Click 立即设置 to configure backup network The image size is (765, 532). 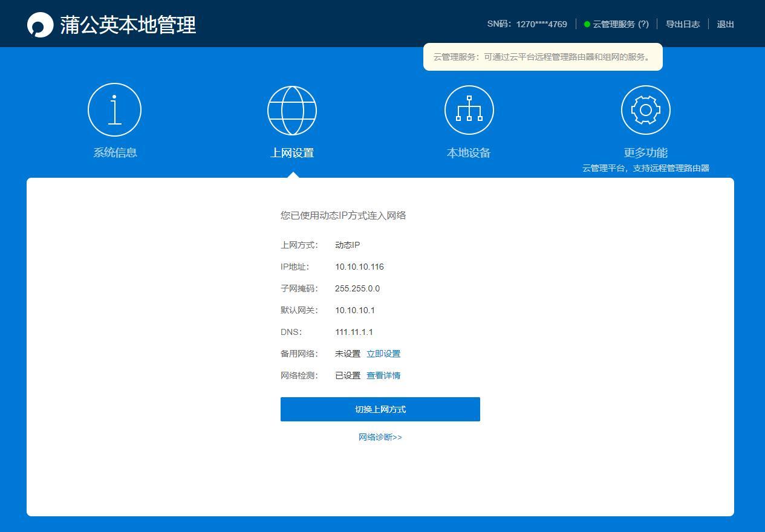click(x=383, y=354)
